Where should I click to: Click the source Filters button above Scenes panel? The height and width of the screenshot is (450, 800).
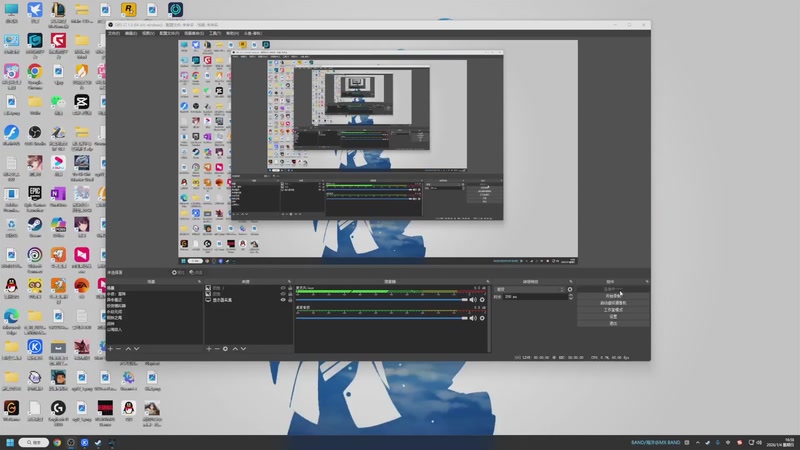click(x=196, y=272)
